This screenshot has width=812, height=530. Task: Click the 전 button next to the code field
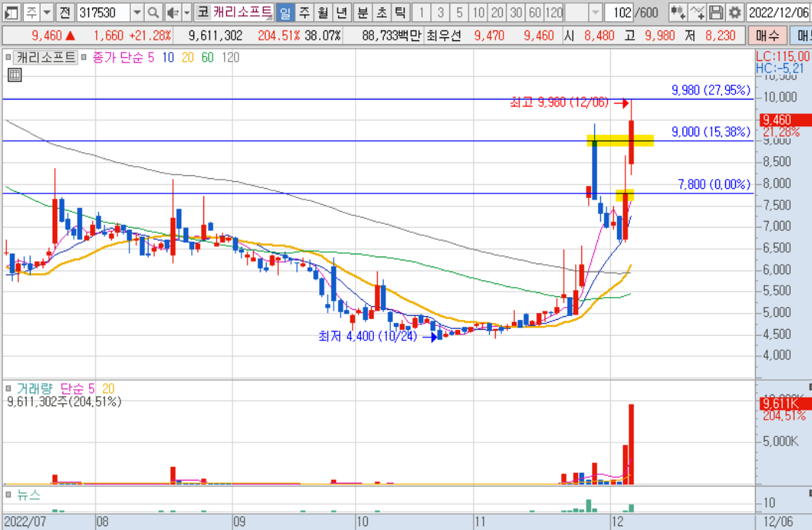64,12
